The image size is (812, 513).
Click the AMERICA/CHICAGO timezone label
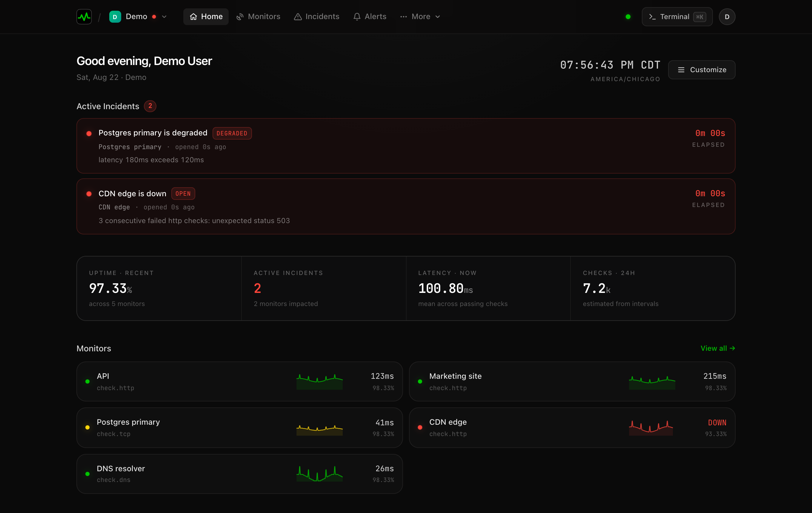[625, 79]
